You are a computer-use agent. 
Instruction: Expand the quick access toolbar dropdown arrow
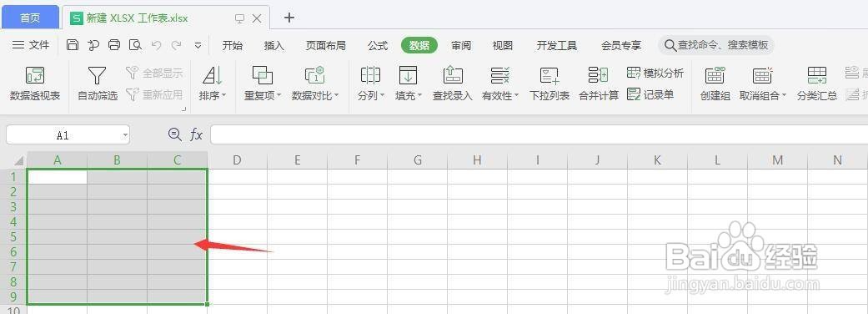198,46
